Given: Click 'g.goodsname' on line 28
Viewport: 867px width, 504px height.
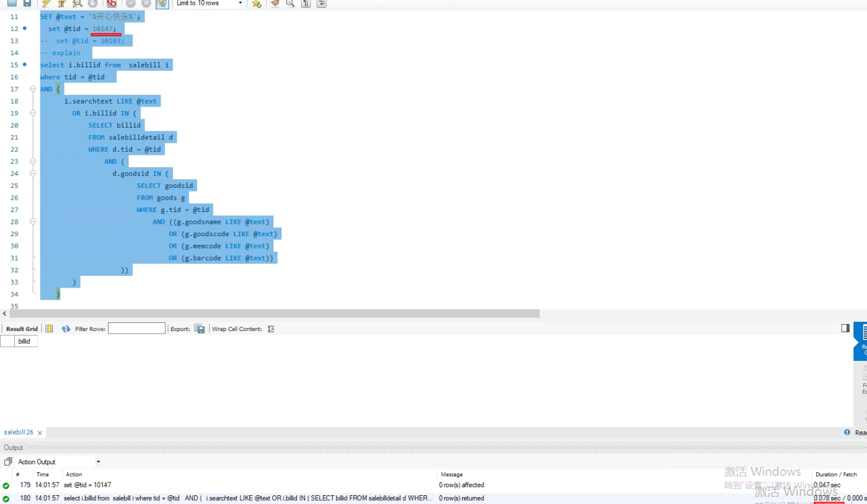Looking at the screenshot, I should 200,222.
